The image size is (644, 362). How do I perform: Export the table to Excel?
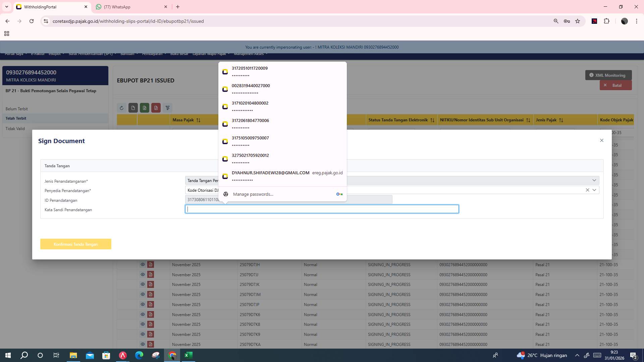(x=145, y=108)
